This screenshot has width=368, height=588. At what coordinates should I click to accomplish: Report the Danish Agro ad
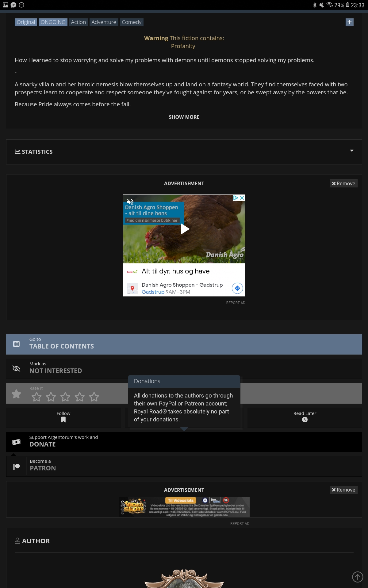coord(236,303)
